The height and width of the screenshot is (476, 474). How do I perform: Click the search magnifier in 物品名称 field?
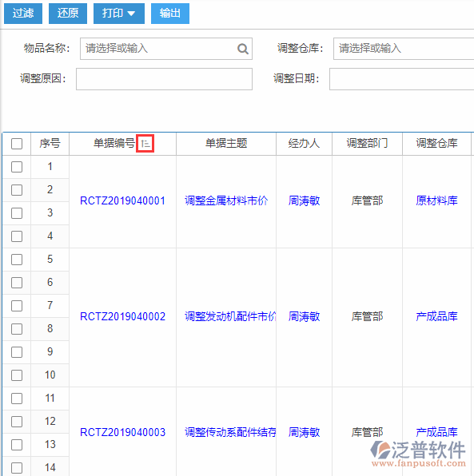click(243, 49)
